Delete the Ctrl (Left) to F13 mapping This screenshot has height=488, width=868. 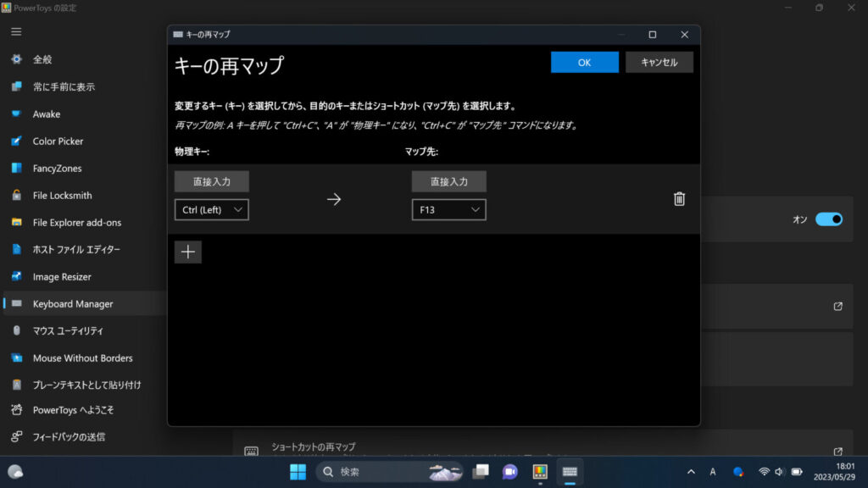pyautogui.click(x=679, y=198)
